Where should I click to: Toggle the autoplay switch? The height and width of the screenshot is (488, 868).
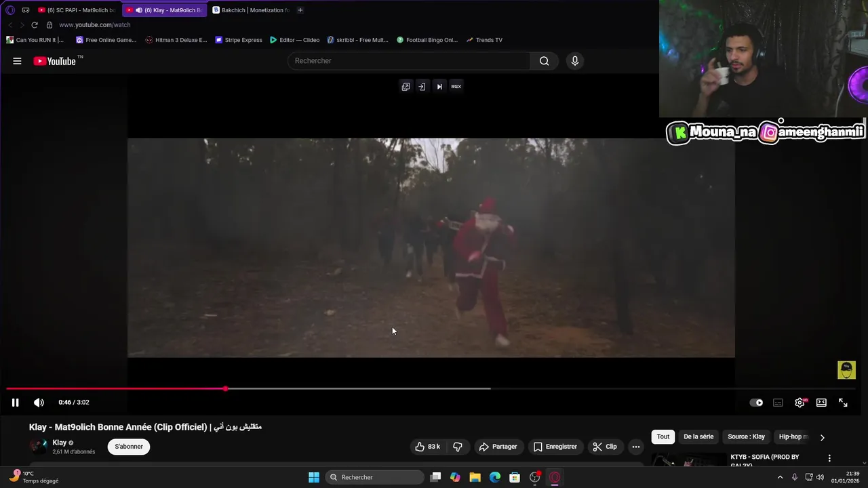756,403
